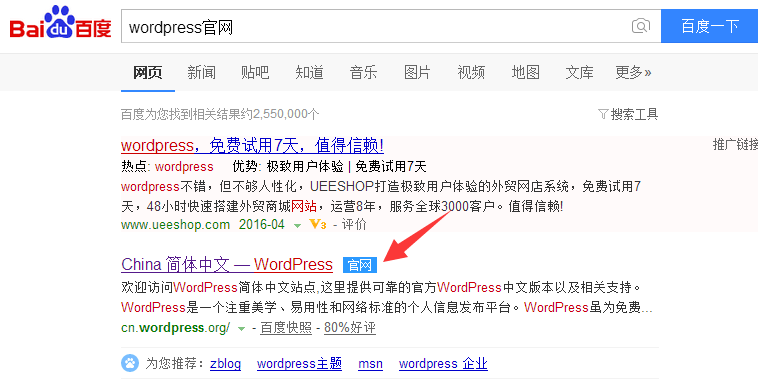Switch to the 音乐 tab
758x391 pixels.
click(364, 72)
